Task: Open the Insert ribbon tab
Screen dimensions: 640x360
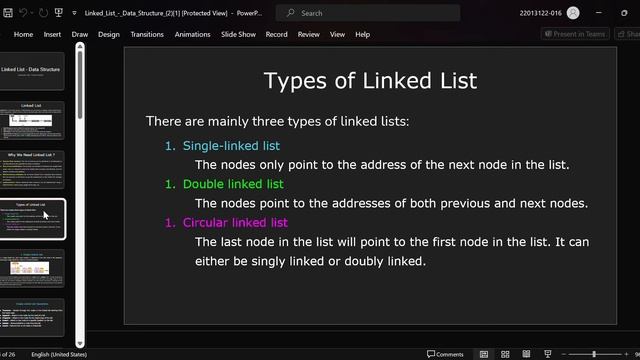Action: 52,35
